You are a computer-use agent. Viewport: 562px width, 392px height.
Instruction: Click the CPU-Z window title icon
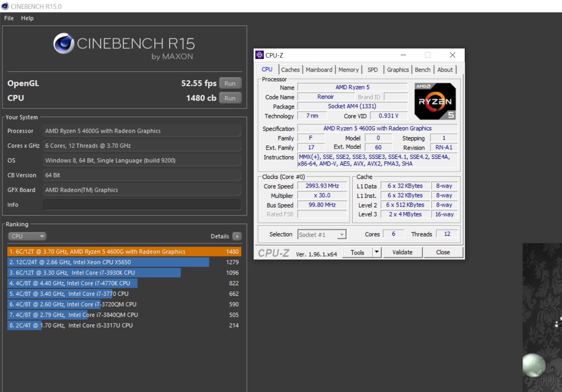tap(260, 55)
